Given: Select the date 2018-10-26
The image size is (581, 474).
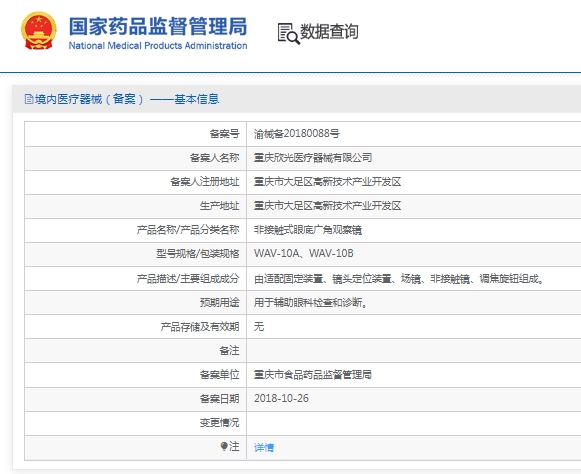Looking at the screenshot, I should [x=281, y=398].
